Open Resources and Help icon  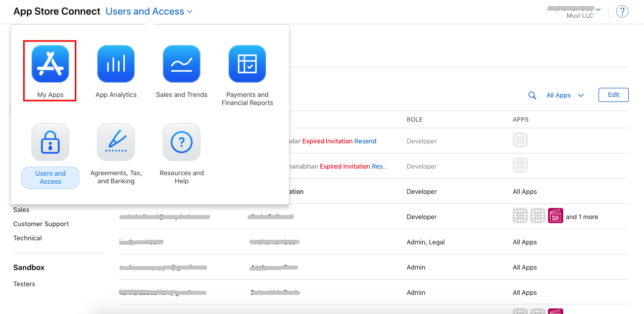pos(181,142)
